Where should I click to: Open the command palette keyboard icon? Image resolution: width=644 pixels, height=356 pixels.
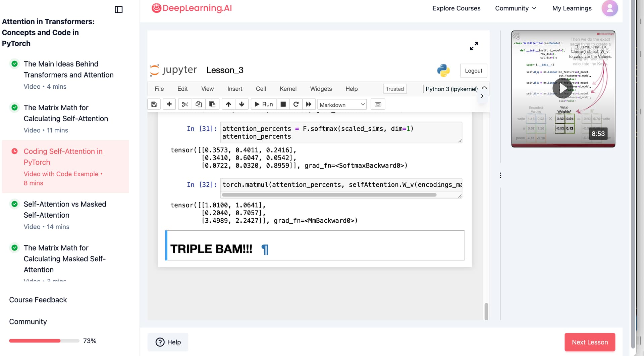pos(378,104)
